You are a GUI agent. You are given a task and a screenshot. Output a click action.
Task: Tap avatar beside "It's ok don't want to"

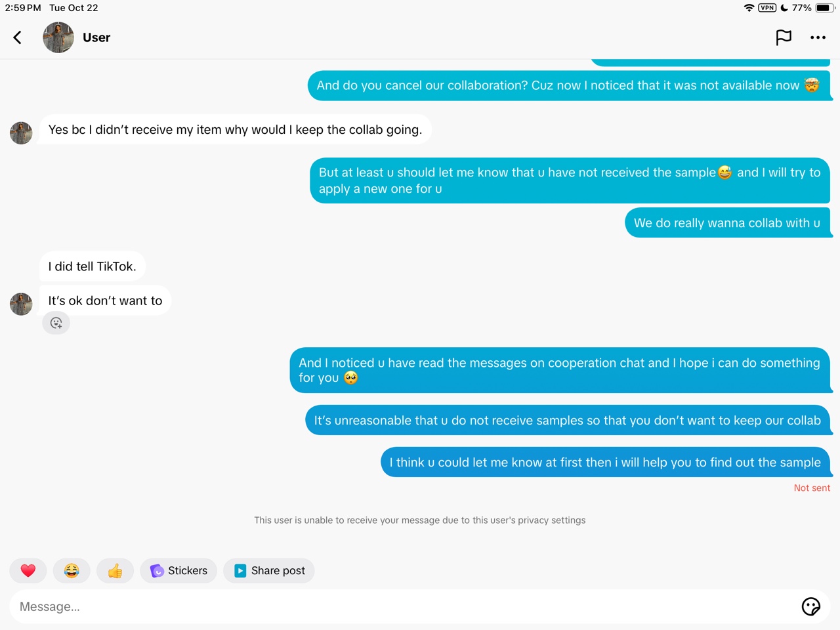[21, 304]
